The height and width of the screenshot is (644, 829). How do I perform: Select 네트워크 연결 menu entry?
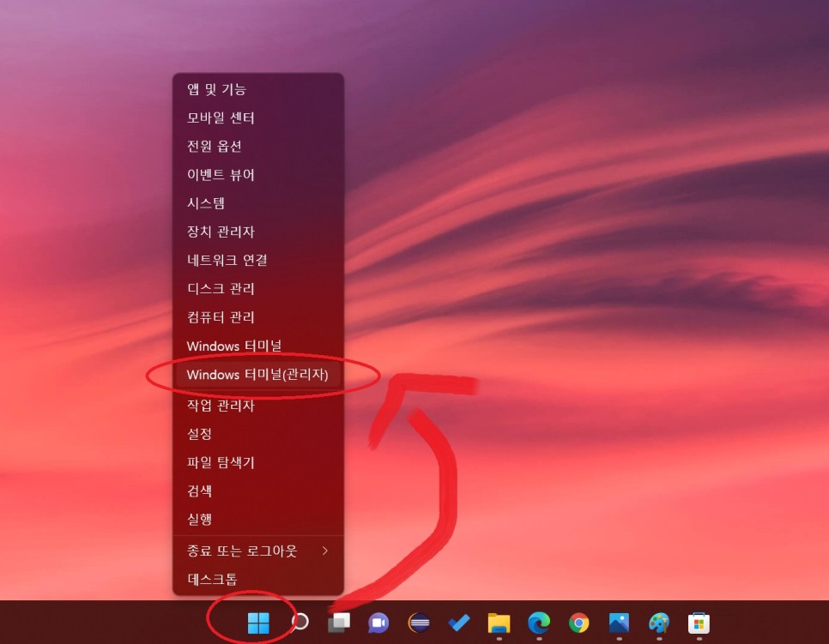pos(258,261)
